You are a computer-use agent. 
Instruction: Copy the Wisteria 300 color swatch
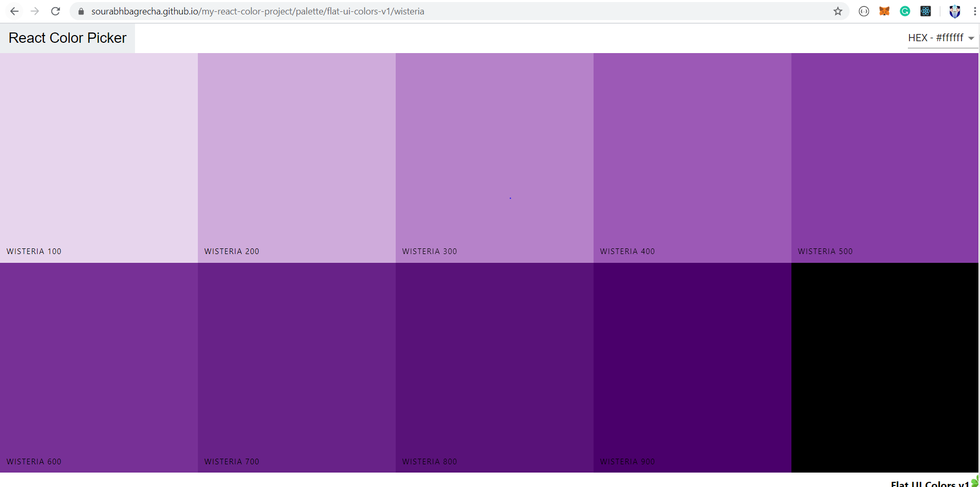coord(495,158)
